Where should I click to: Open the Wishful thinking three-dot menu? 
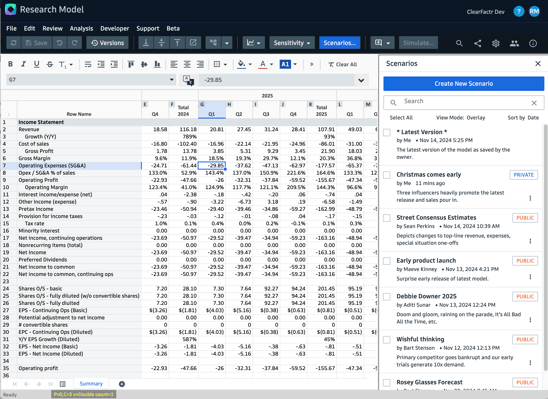pos(530,363)
